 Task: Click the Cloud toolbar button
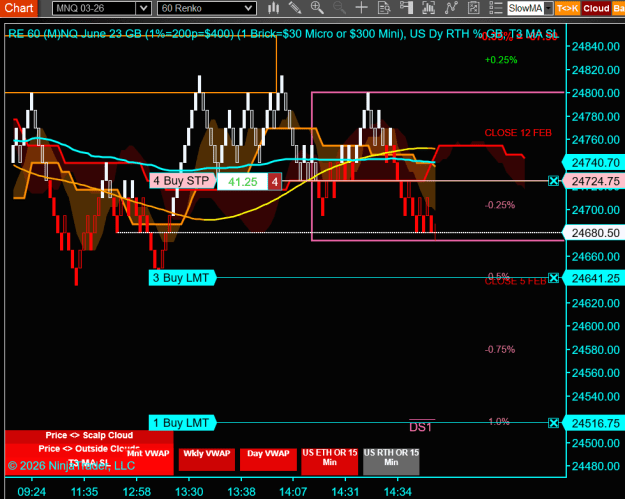596,8
